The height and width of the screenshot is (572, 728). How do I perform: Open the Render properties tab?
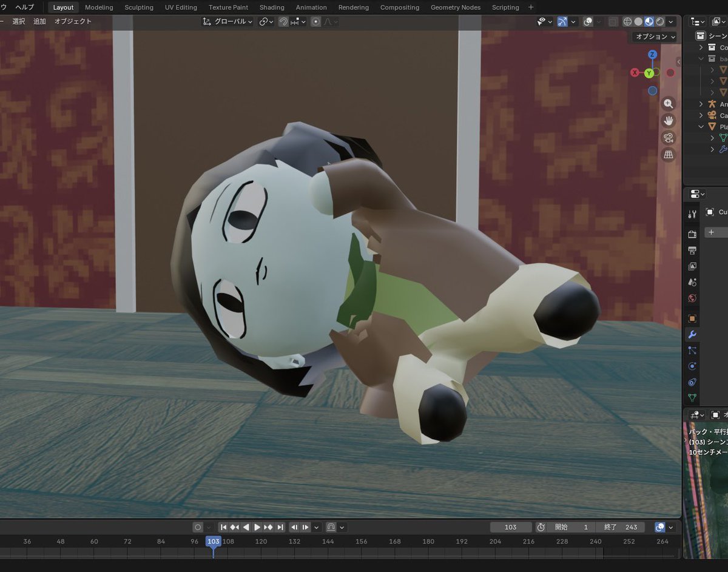tap(692, 234)
